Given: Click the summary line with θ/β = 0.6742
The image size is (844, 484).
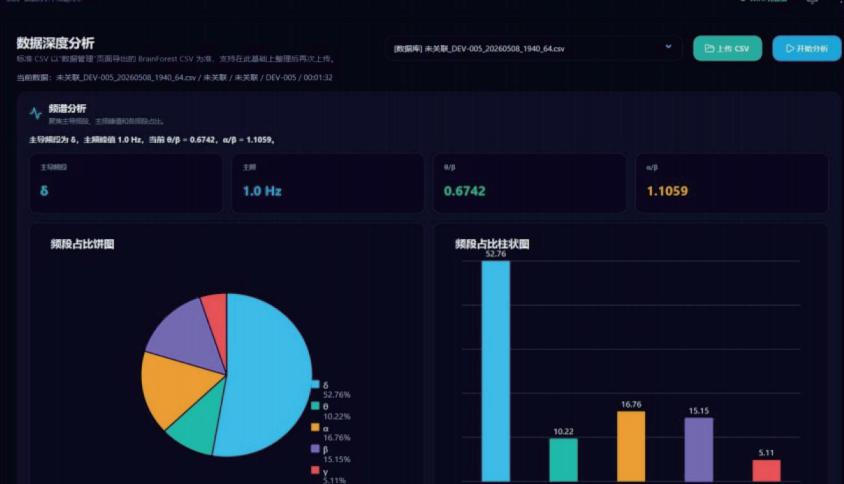Looking at the screenshot, I should coord(152,139).
